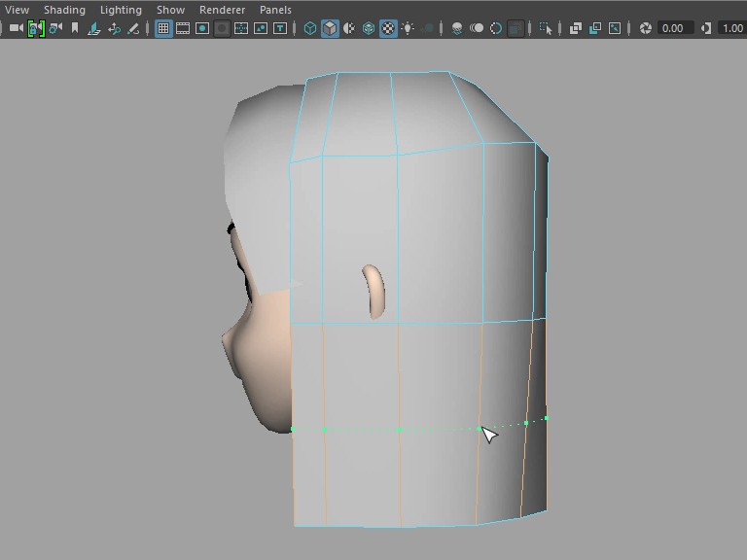The image size is (747, 560).
Task: Click the Panels menu button
Action: pyautogui.click(x=275, y=10)
